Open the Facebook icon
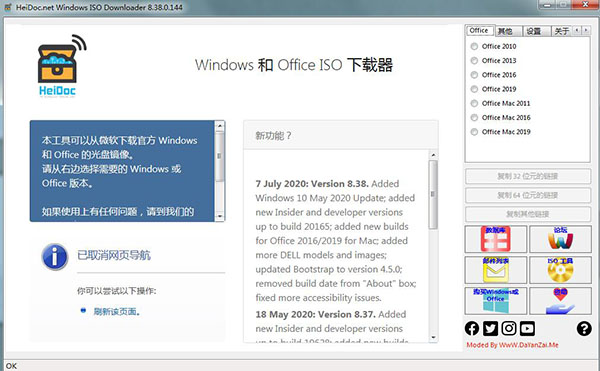 tap(472, 329)
